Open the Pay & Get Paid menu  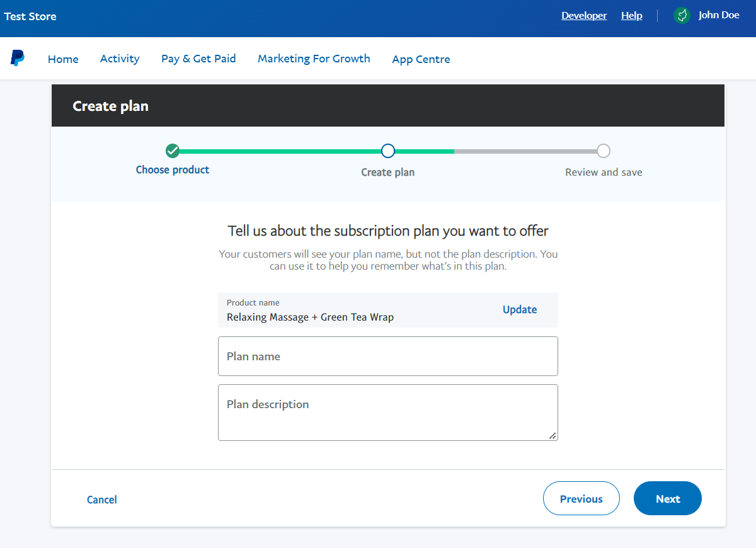198,59
